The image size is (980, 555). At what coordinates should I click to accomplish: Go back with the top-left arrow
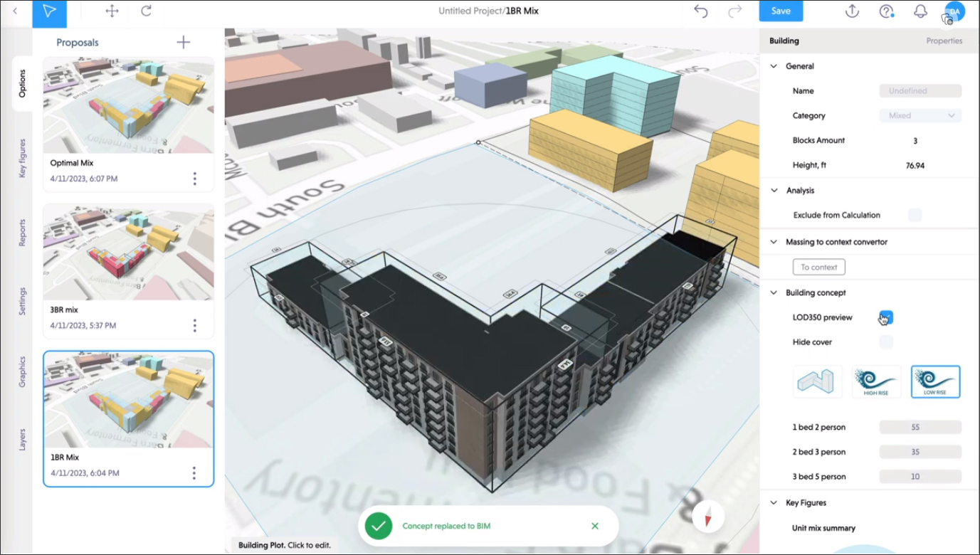pos(15,11)
